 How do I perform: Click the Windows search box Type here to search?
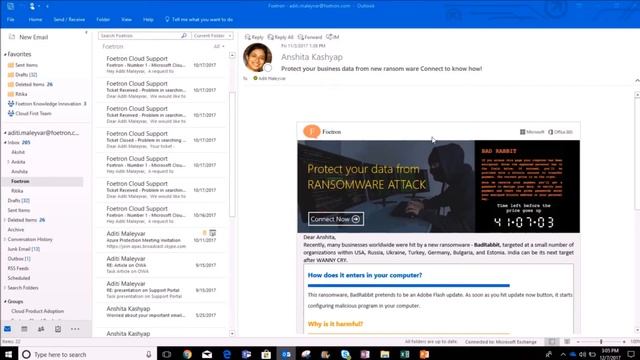pos(88,354)
